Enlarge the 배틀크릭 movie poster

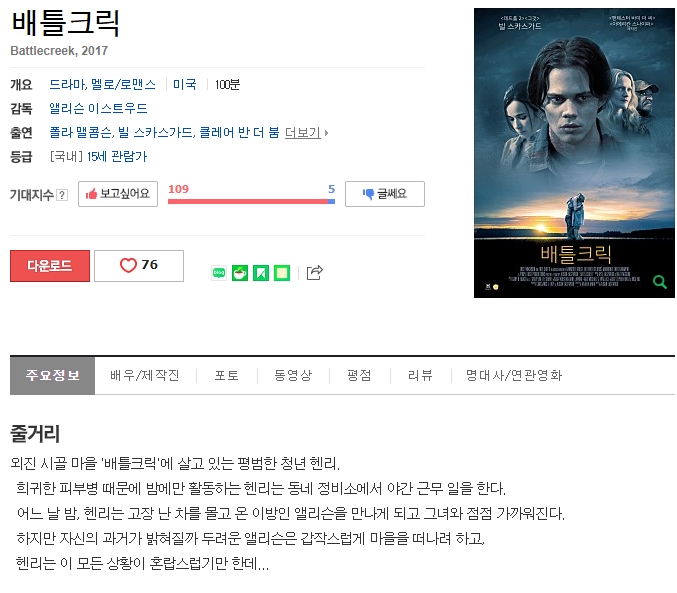(x=574, y=153)
